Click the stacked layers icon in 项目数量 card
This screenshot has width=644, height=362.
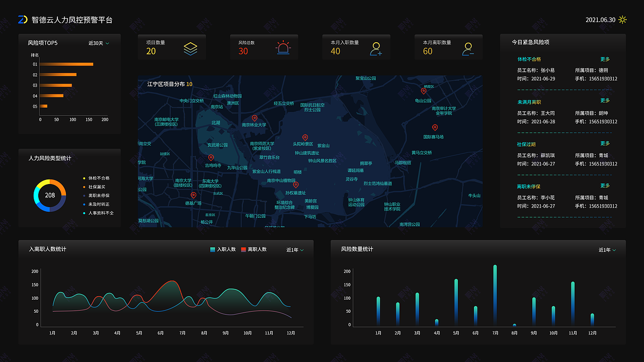(x=191, y=49)
